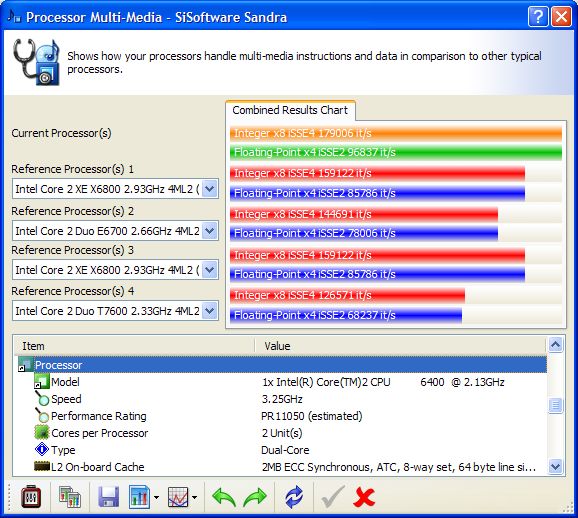Click the L2 On-board Cache memory icon
The width and height of the screenshot is (578, 518).
pos(42,466)
